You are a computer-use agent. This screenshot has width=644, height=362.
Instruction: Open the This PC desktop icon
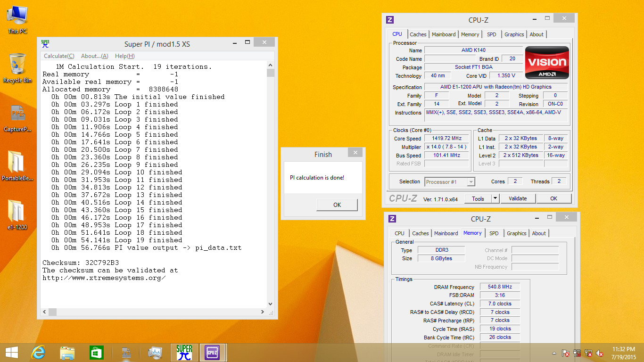coord(17,20)
